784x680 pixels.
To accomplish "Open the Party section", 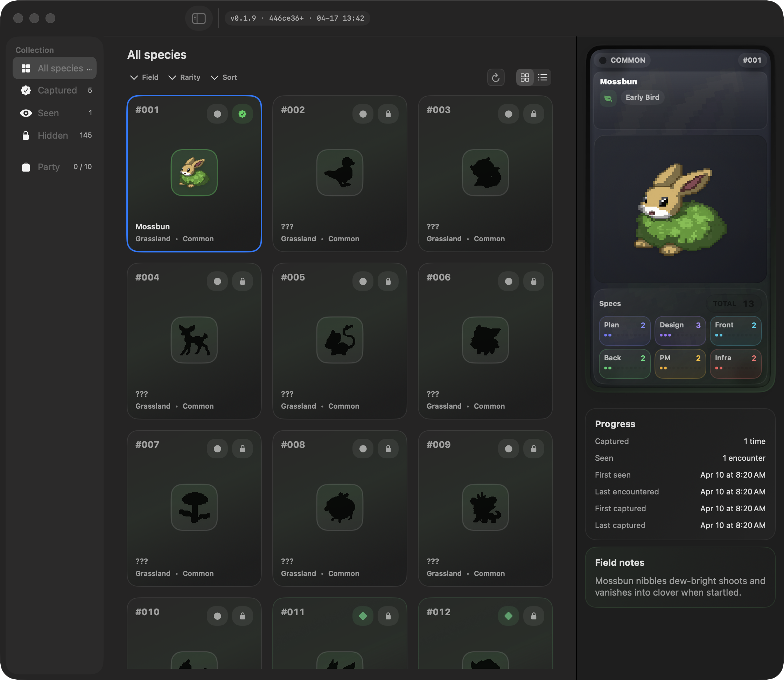I will click(49, 167).
